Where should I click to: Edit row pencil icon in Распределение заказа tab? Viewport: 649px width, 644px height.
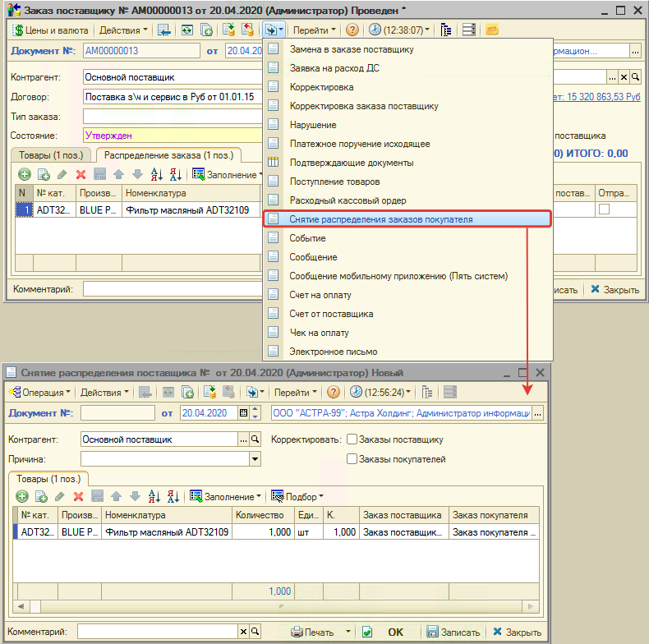(x=62, y=175)
